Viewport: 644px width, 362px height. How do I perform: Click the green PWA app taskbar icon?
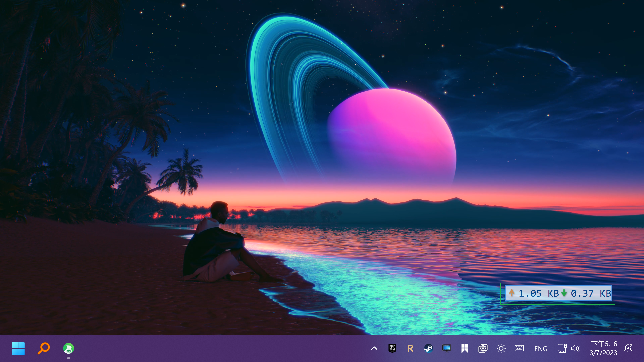point(68,348)
